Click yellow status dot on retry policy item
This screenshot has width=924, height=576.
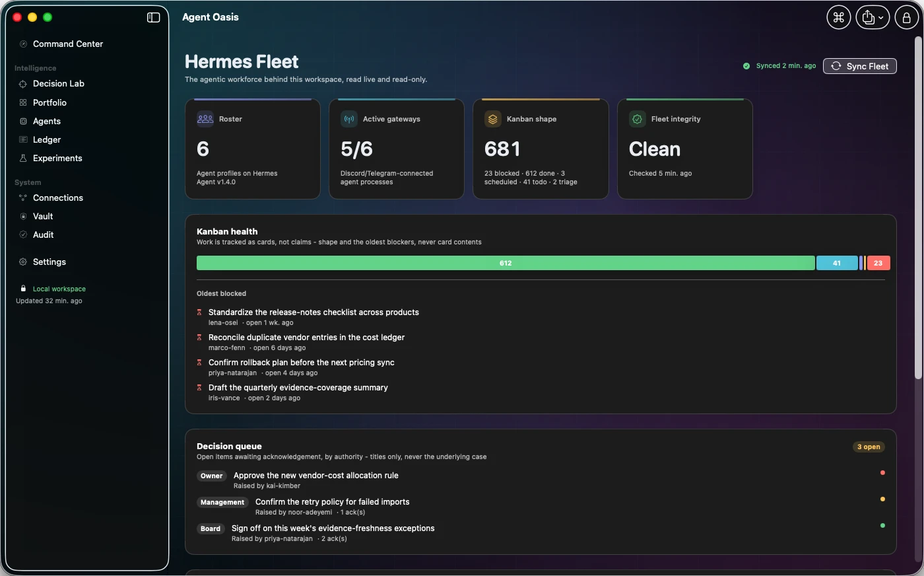882,499
